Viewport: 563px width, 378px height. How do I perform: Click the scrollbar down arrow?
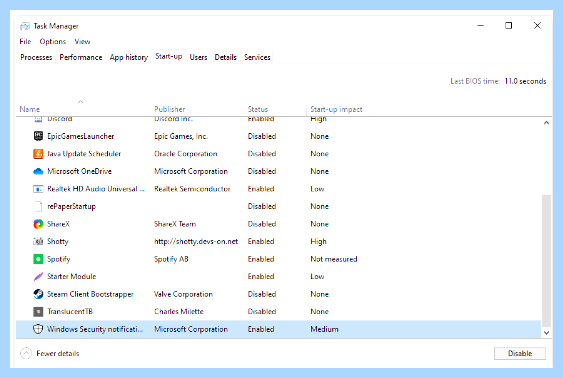tap(546, 333)
